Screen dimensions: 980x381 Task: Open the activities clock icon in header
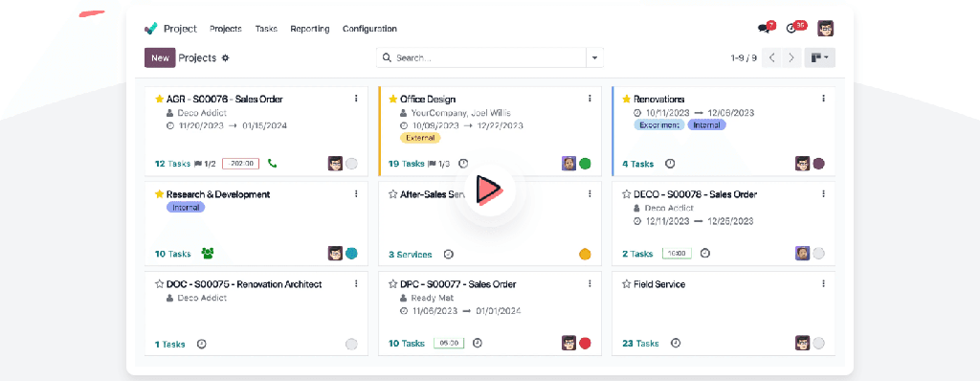coord(791,28)
